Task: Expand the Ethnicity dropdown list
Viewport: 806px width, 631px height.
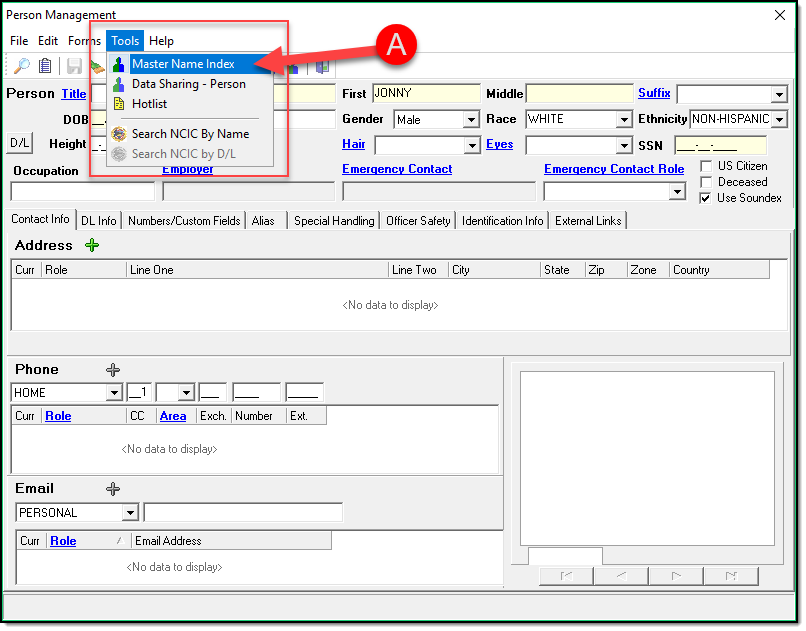Action: pyautogui.click(x=779, y=120)
